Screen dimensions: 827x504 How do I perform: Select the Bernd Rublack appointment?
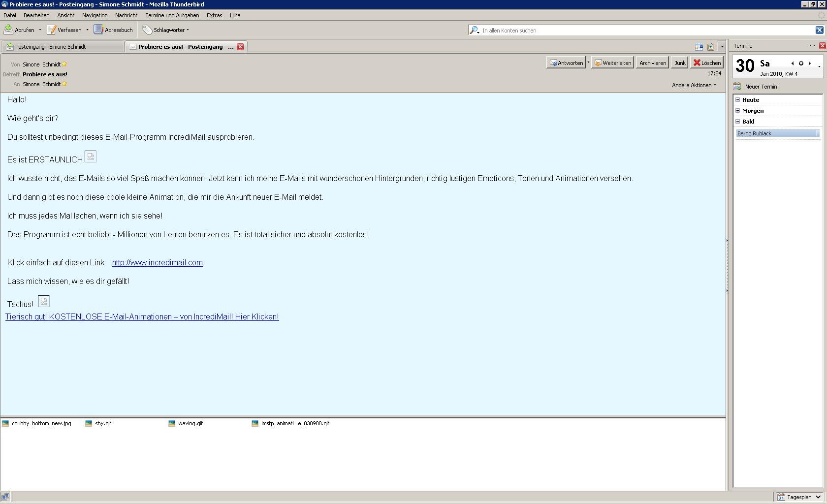[778, 133]
